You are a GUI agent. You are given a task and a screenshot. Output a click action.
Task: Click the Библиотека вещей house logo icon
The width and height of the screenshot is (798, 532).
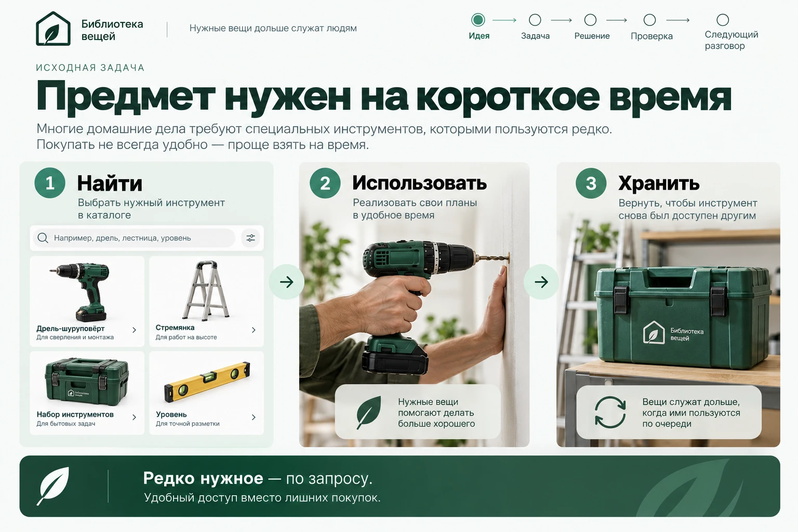point(53,29)
